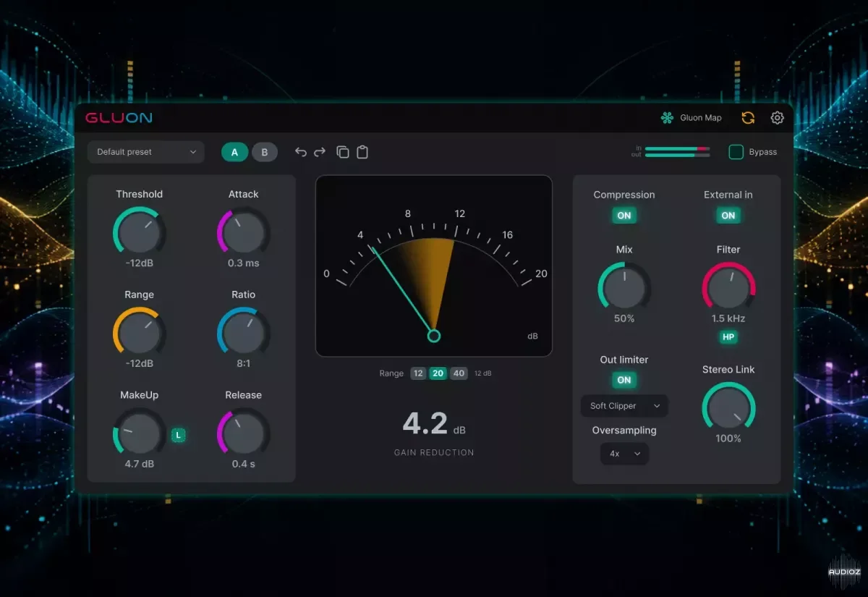Image resolution: width=868 pixels, height=597 pixels.
Task: Click the 12 dB range readout text
Action: pos(482,373)
